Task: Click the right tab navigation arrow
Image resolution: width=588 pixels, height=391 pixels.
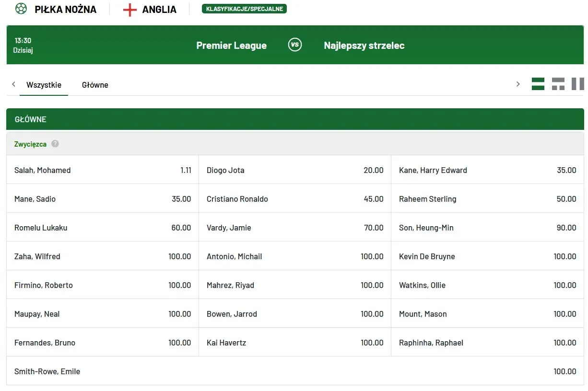Action: pos(518,84)
